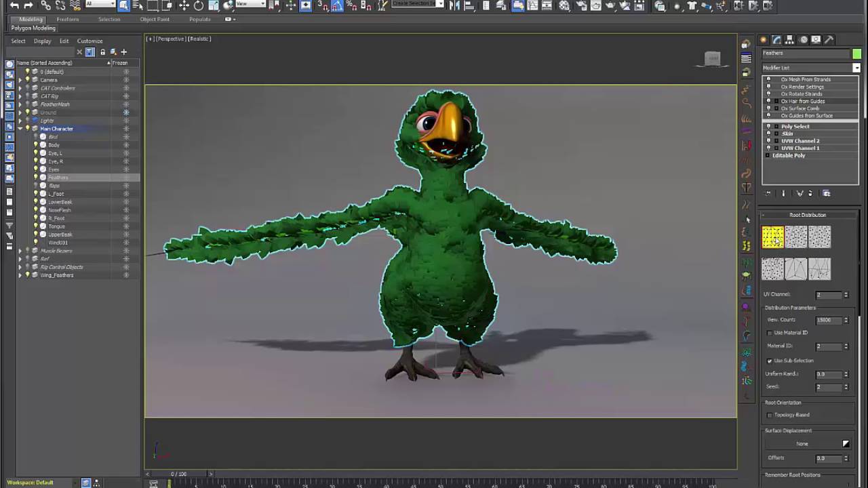
Task: Click the lock icon in scene explorer toolbar
Action: point(102,52)
